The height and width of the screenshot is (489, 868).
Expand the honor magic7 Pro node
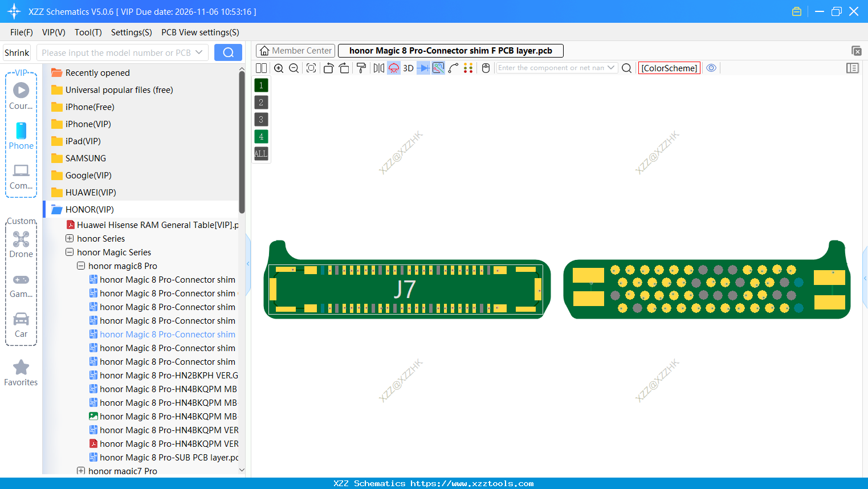[x=81, y=471]
